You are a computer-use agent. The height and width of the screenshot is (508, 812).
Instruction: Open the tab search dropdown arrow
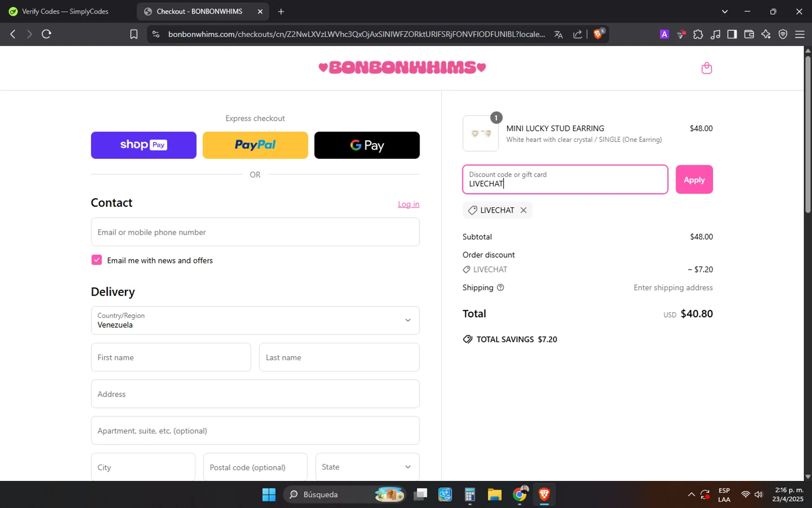pyautogui.click(x=725, y=11)
